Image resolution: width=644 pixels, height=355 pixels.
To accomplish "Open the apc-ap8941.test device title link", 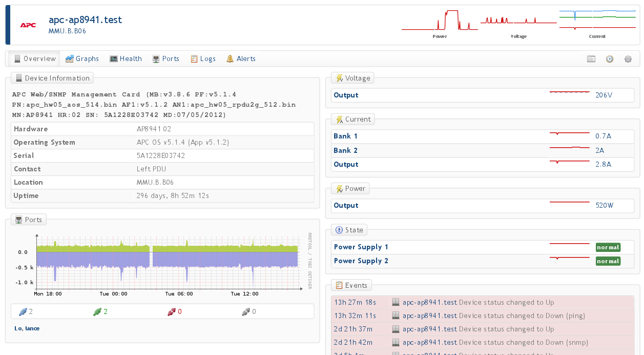I will pyautogui.click(x=85, y=20).
